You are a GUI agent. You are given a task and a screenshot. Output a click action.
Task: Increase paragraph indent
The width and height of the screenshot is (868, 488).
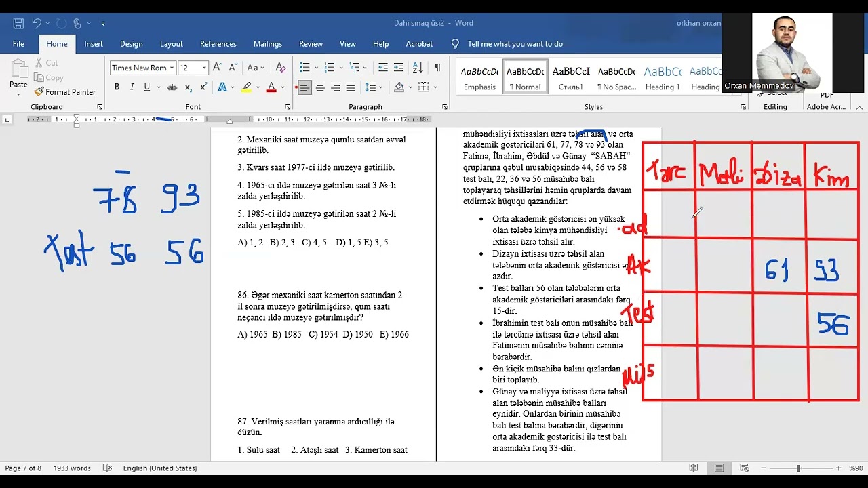[x=398, y=68]
